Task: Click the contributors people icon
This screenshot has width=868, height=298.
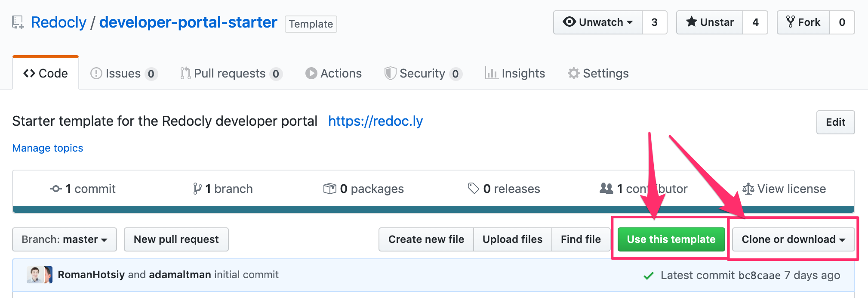Action: tap(606, 188)
